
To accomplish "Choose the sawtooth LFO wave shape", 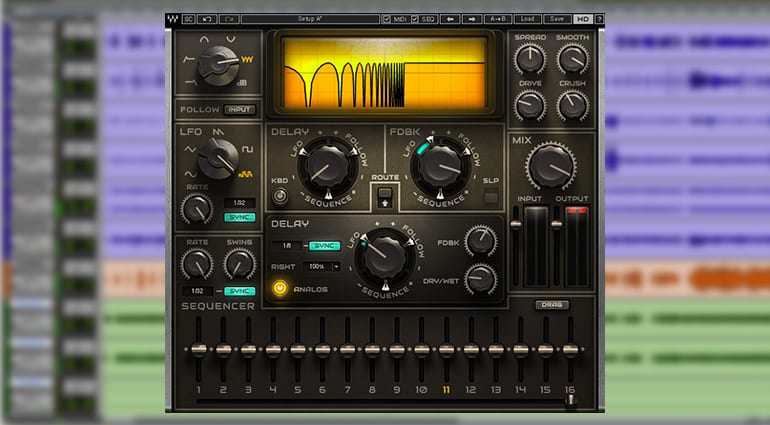I will [218, 132].
